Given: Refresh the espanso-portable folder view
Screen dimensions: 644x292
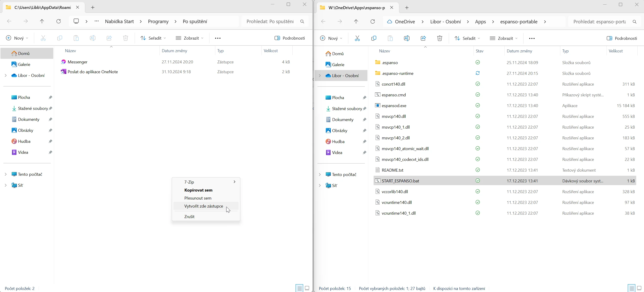Looking at the screenshot, I should pyautogui.click(x=372, y=22).
